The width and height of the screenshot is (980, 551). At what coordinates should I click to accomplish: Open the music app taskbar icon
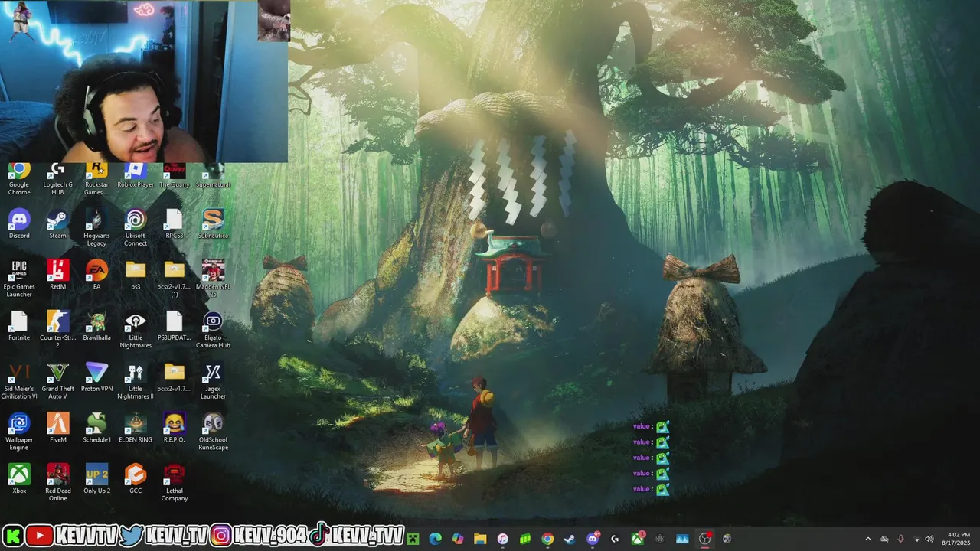[502, 539]
